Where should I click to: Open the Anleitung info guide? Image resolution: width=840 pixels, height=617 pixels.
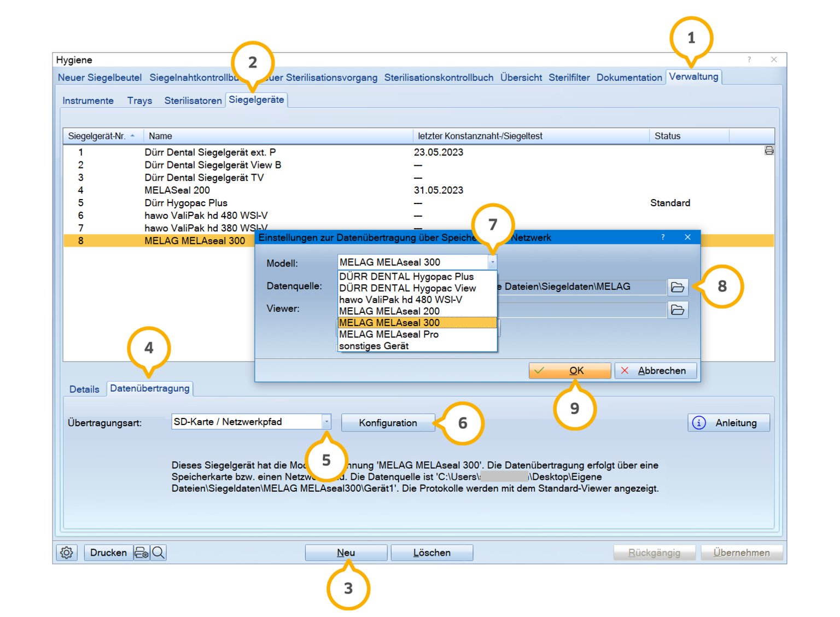728,423
